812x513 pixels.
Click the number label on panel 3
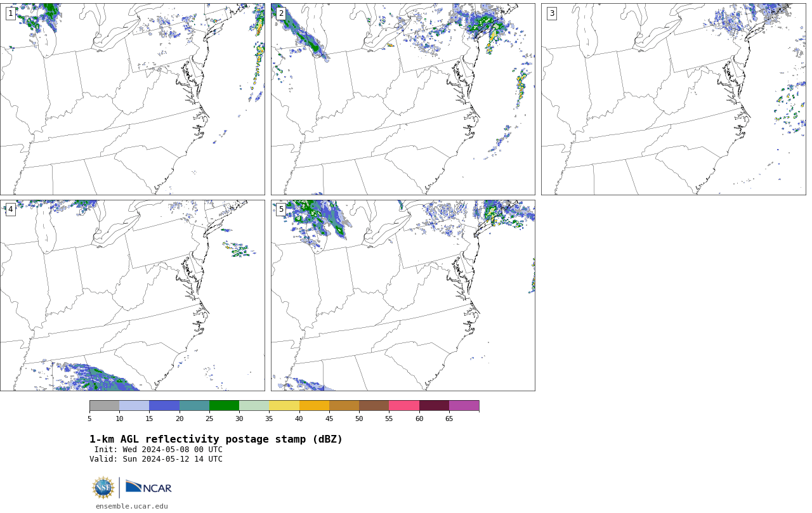551,13
